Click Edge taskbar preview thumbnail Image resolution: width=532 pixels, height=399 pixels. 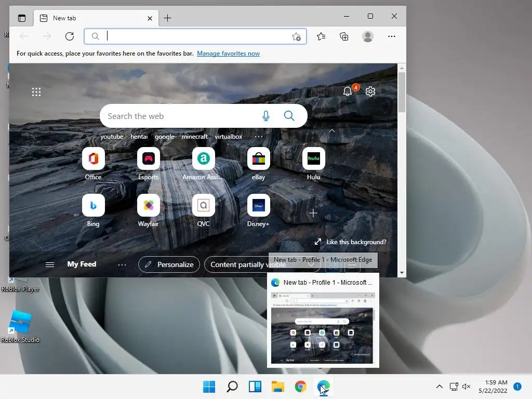(x=322, y=328)
